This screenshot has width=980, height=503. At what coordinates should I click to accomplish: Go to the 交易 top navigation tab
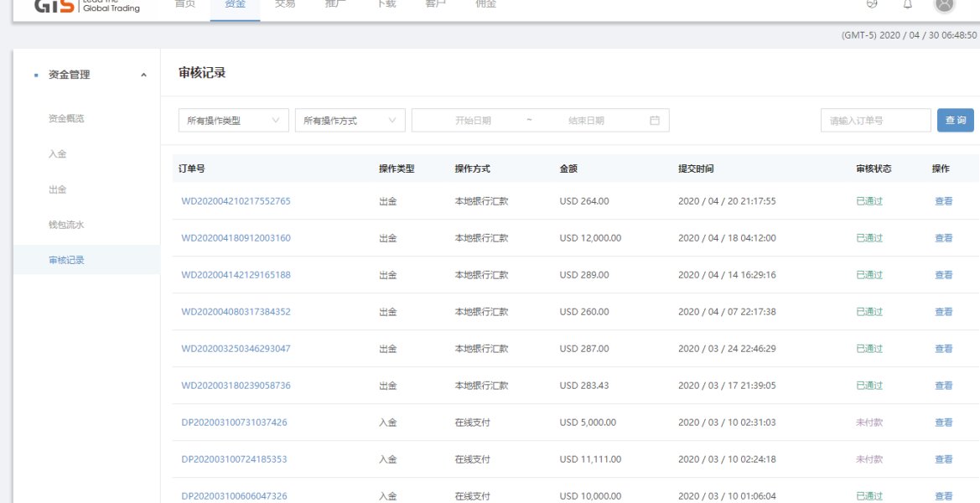pos(285,6)
